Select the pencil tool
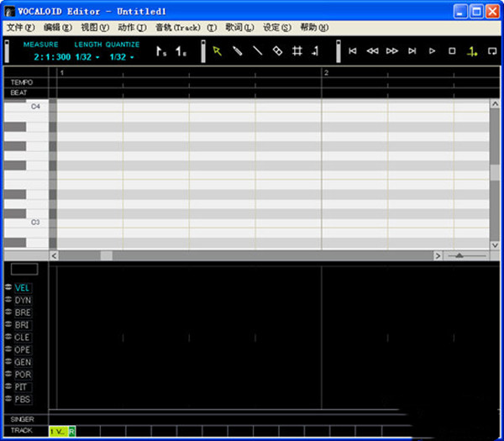504x441 pixels. [238, 51]
